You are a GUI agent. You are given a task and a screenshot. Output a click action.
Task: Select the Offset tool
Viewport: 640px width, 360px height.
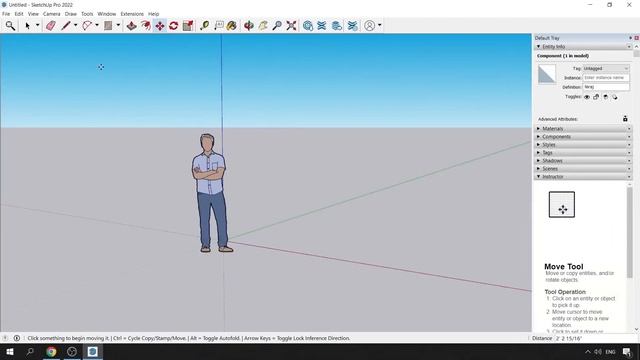(x=146, y=26)
